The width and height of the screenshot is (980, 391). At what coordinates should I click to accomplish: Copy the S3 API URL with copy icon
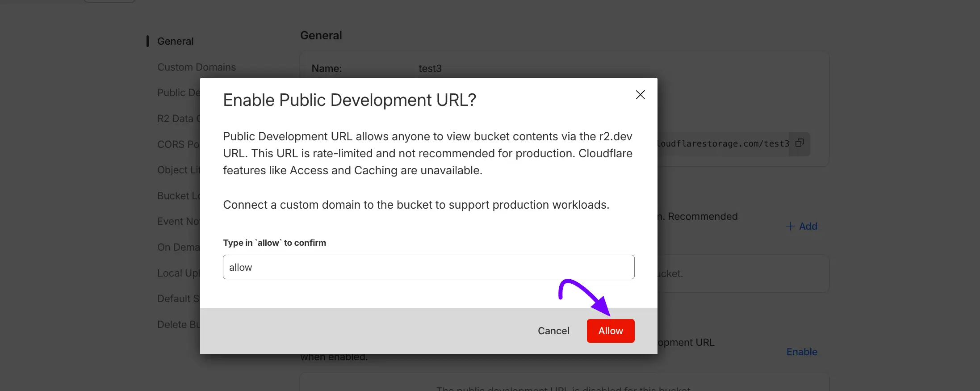[x=799, y=143]
